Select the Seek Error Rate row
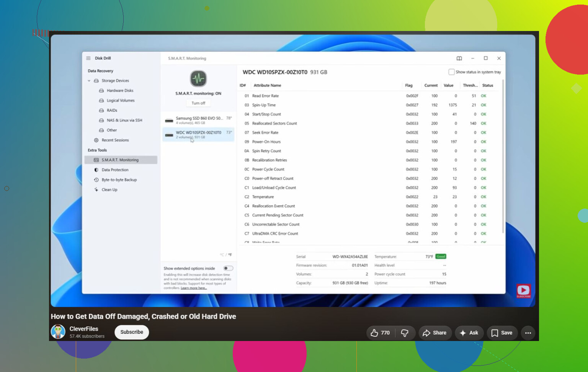This screenshot has height=372, width=588. 369,133
